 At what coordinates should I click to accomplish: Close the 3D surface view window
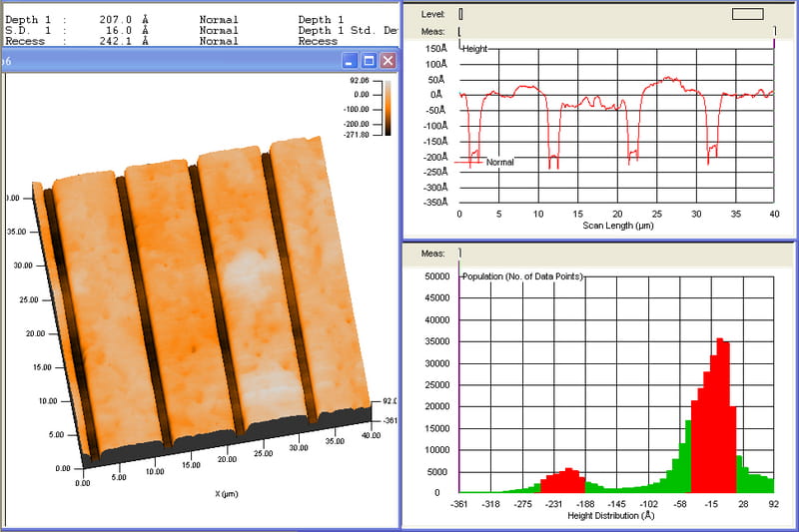(x=388, y=61)
